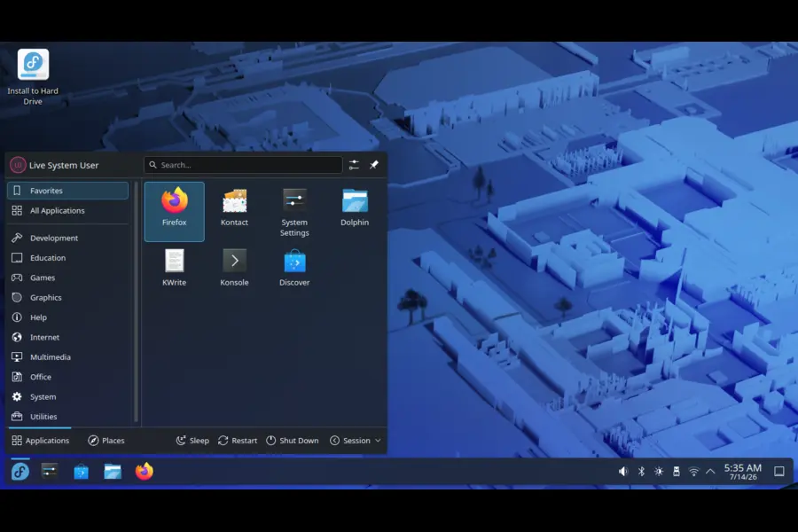Click the Fedora application launcher button
The height and width of the screenshot is (532, 798).
click(20, 472)
